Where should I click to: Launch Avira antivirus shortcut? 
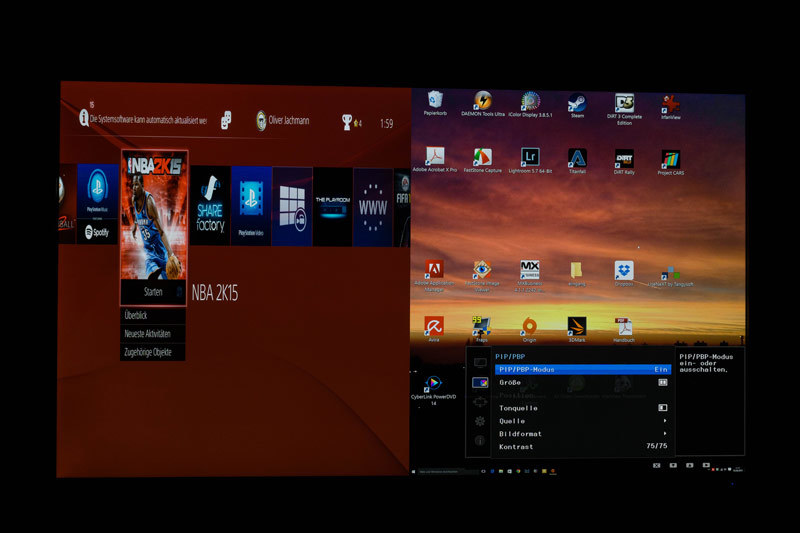pos(434,329)
